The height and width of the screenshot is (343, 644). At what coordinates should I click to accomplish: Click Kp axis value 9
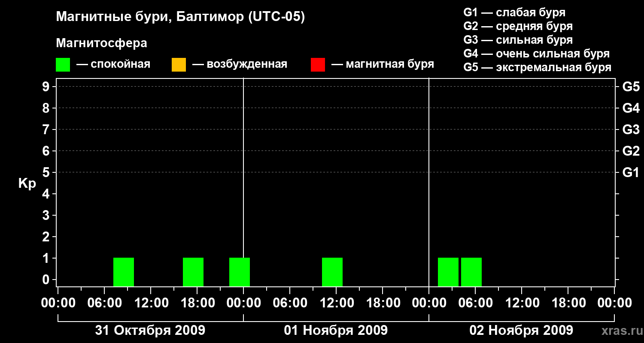pyautogui.click(x=47, y=87)
